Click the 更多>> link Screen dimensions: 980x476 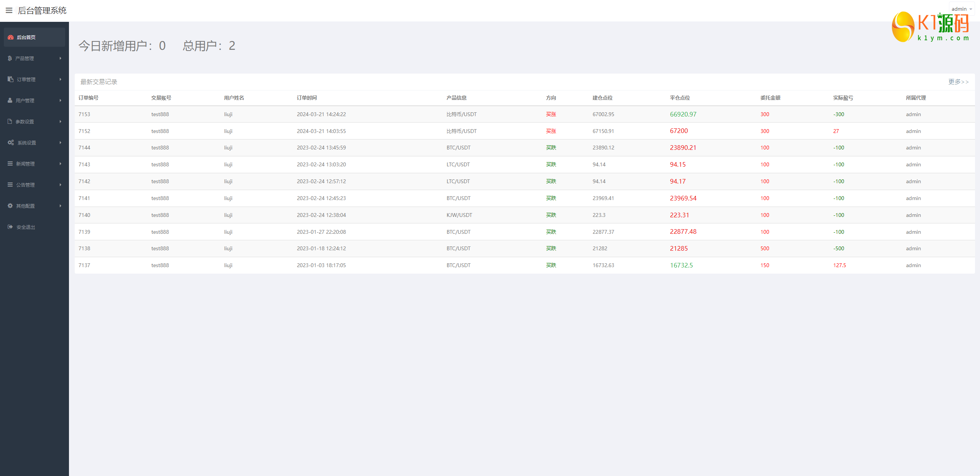pyautogui.click(x=958, y=82)
